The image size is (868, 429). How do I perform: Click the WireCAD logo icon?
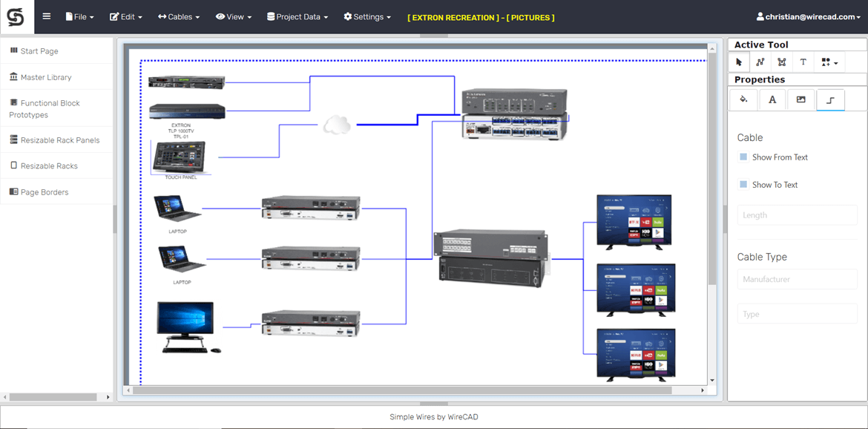pos(16,16)
